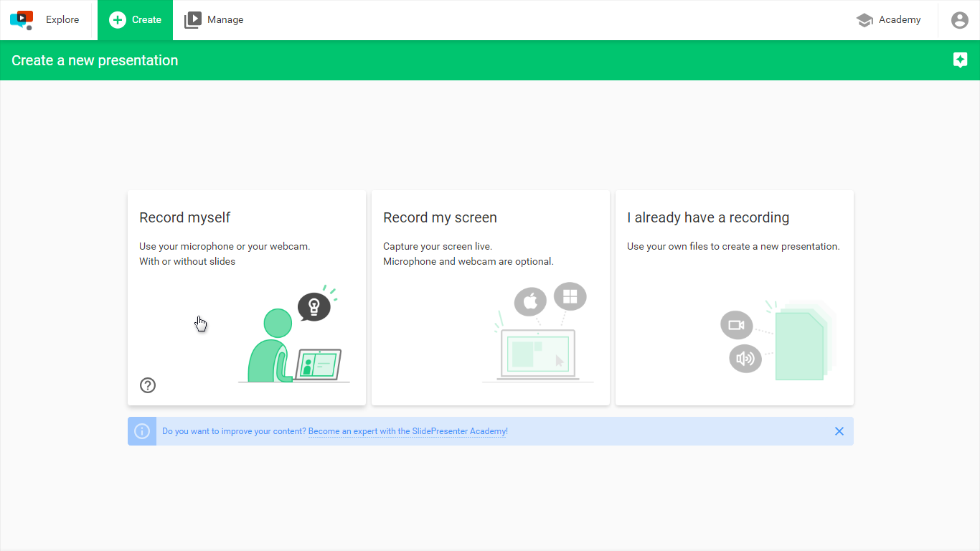Screen dimensions: 980x551
Task: Open the Manage section
Action: pos(214,20)
